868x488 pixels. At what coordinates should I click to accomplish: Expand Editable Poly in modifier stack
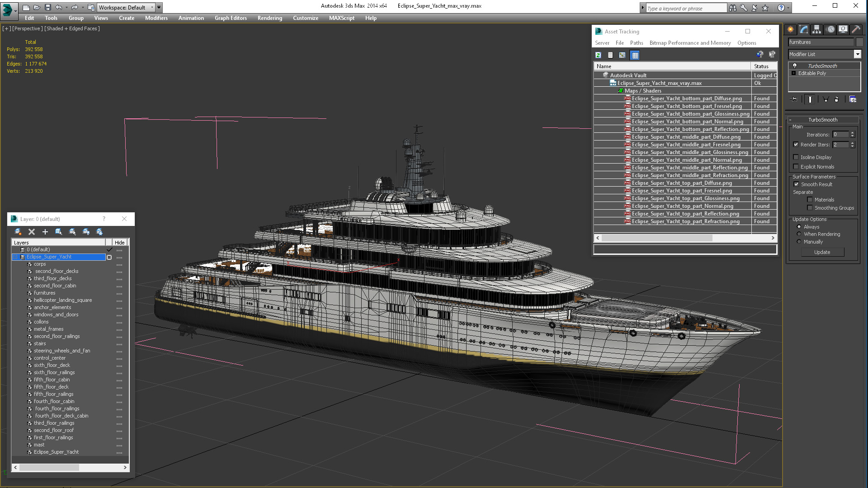pyautogui.click(x=793, y=73)
